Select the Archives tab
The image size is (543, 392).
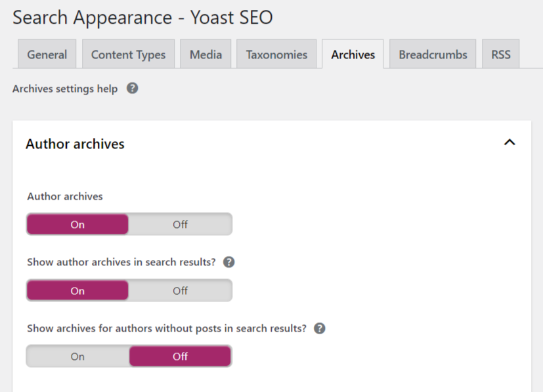point(353,54)
